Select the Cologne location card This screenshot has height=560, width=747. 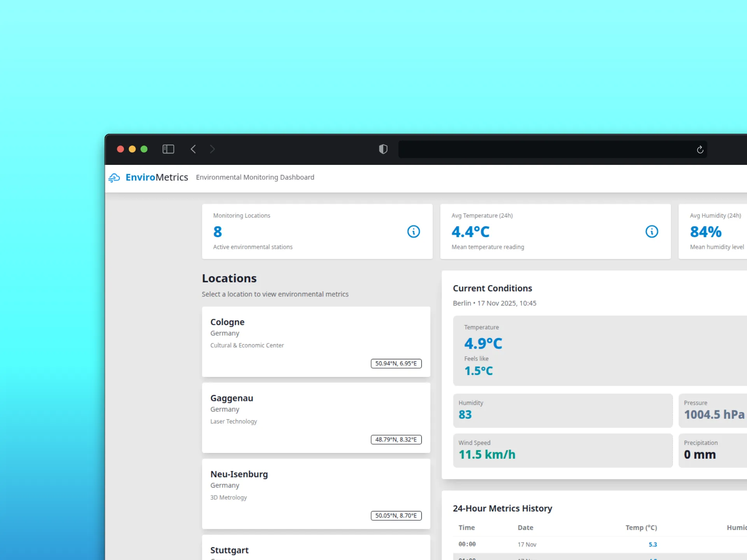(316, 341)
